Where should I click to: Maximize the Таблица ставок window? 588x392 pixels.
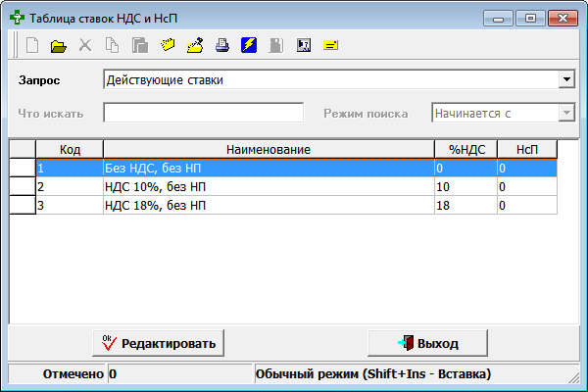tap(530, 19)
